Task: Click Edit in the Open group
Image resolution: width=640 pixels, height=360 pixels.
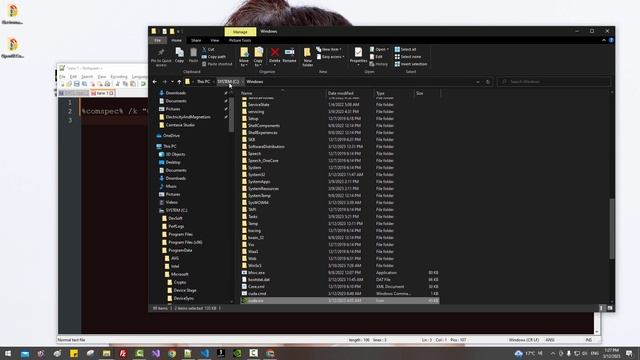Action: pos(376,57)
